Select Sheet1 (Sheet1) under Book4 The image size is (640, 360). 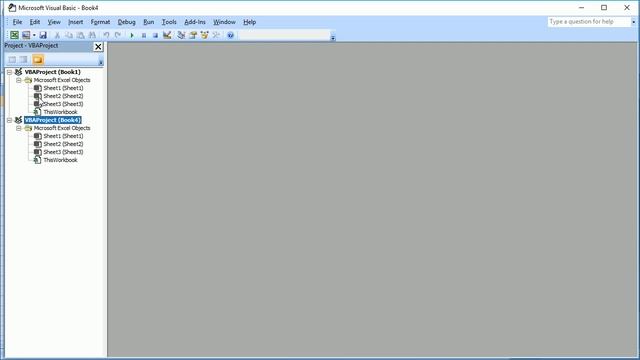coord(63,136)
